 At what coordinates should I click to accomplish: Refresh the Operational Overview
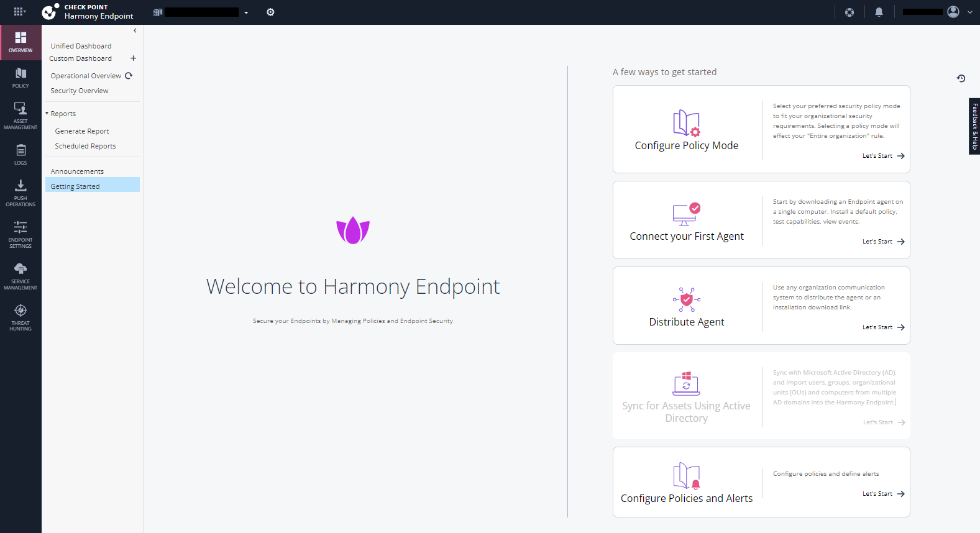[129, 76]
